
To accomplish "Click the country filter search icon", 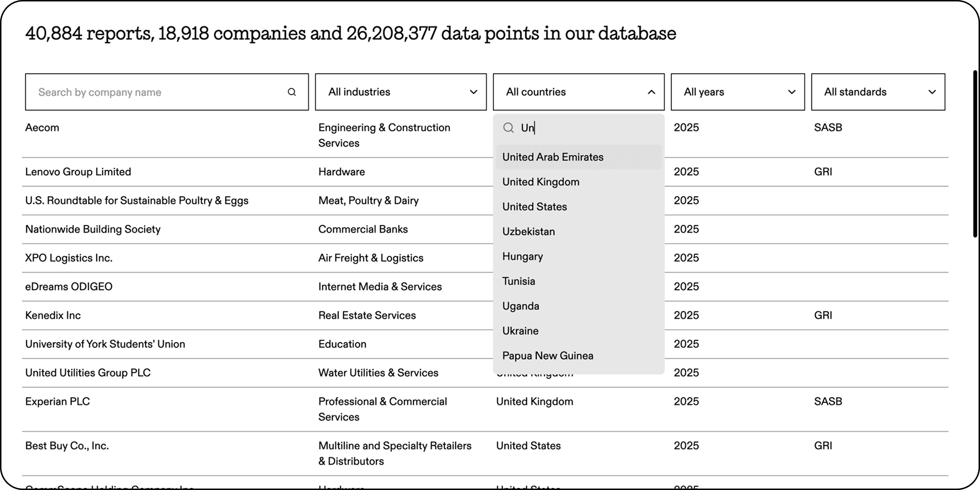I will pyautogui.click(x=509, y=128).
